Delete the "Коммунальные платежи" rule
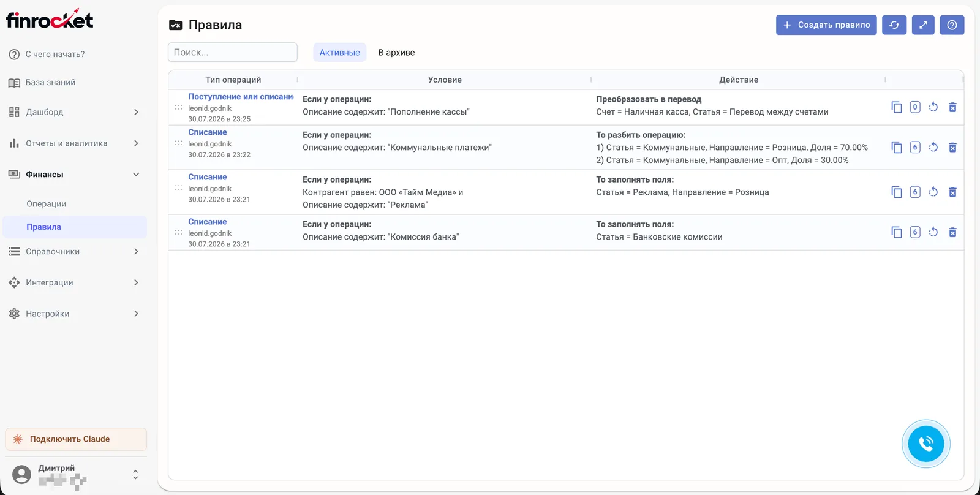 click(952, 148)
